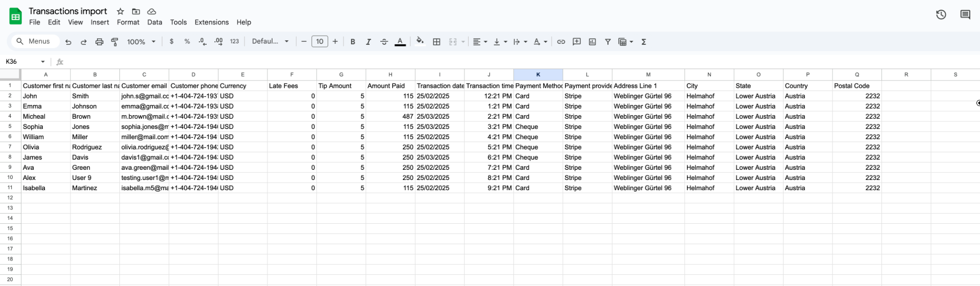
Task: Click the print icon
Action: (100, 42)
